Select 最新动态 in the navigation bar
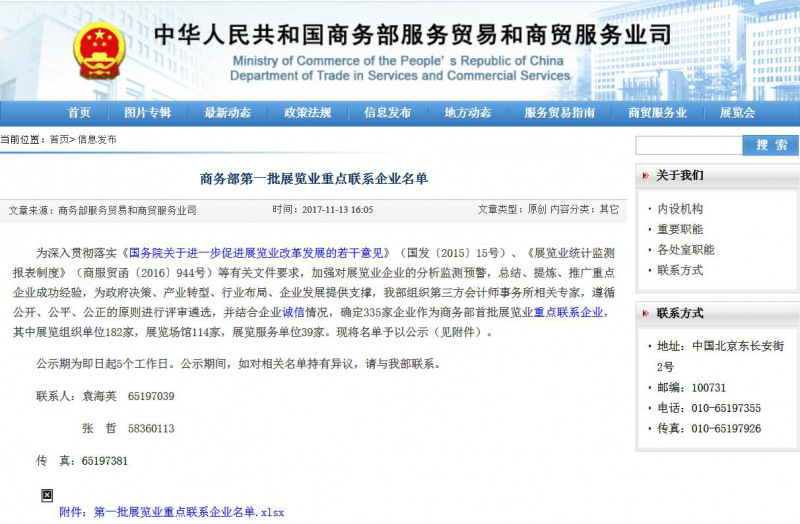800x524 pixels. 227,113
